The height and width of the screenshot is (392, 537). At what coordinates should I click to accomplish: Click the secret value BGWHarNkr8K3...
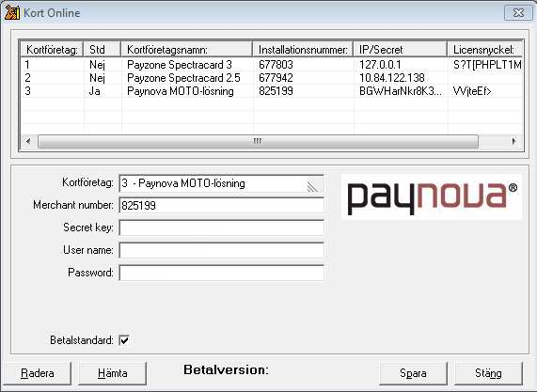pos(401,91)
